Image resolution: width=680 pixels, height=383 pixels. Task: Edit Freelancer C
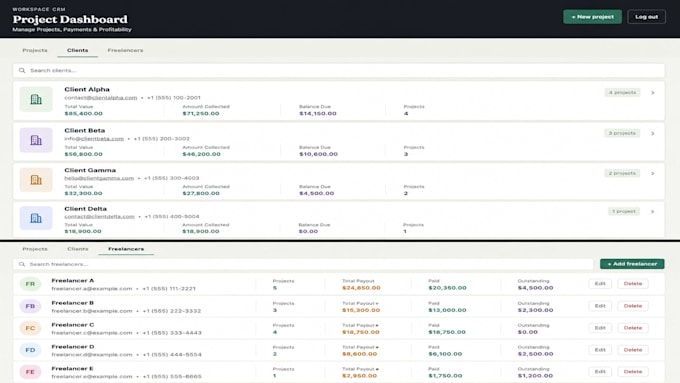[600, 328]
